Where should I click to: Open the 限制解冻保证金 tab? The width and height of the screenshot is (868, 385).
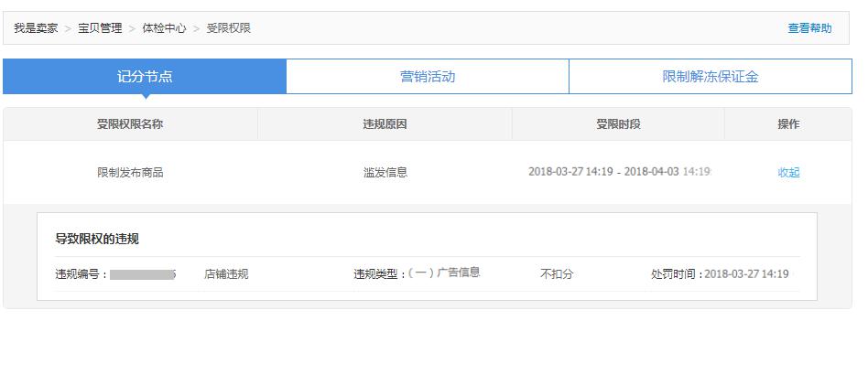(x=711, y=77)
